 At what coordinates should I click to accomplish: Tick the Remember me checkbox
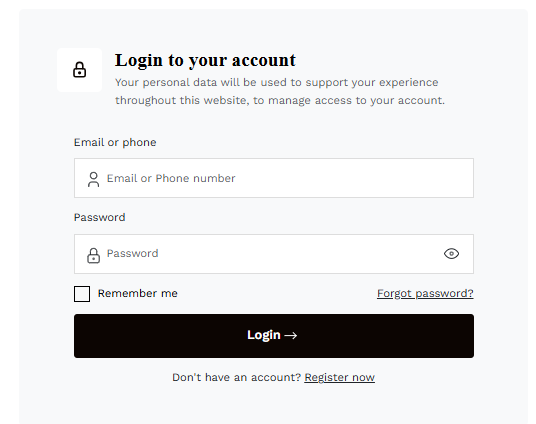click(x=82, y=294)
